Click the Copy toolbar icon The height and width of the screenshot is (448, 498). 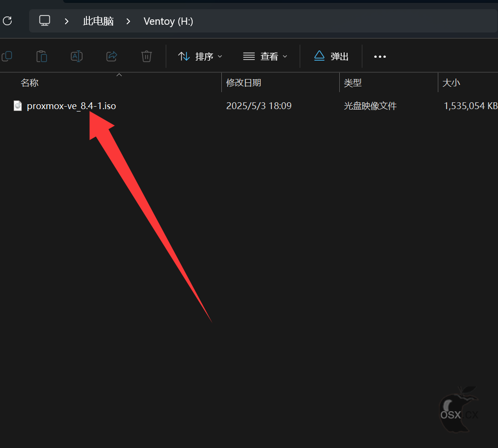tap(7, 56)
